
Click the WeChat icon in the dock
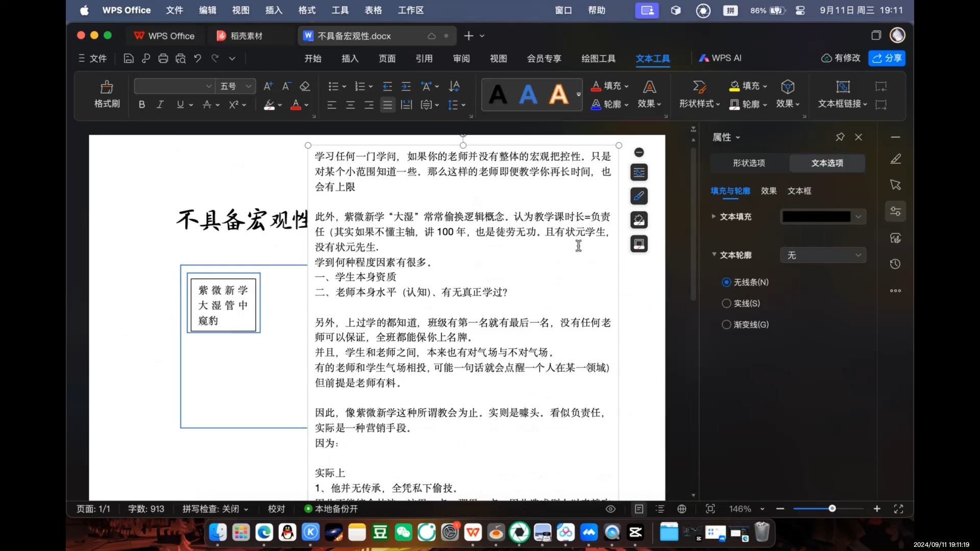[x=403, y=532]
